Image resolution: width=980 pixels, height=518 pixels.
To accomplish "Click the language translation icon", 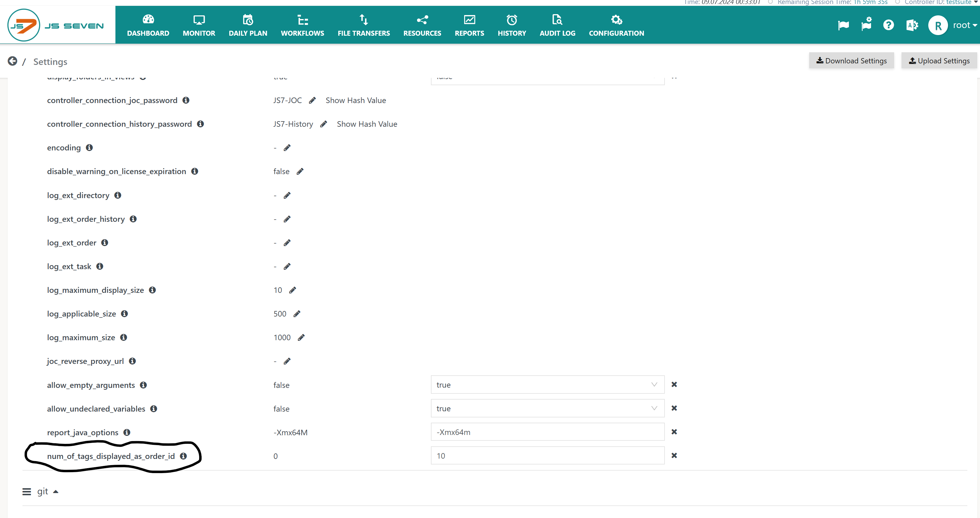I will [912, 25].
